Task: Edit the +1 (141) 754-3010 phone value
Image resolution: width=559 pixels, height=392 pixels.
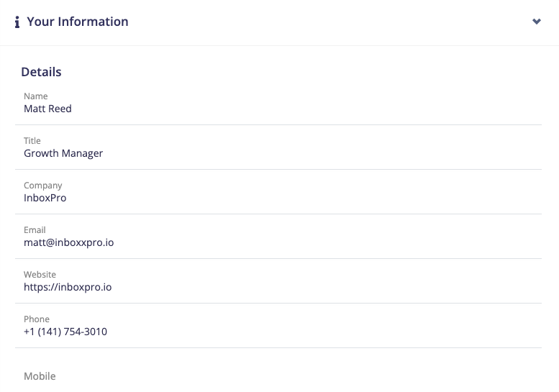Action: pos(65,332)
